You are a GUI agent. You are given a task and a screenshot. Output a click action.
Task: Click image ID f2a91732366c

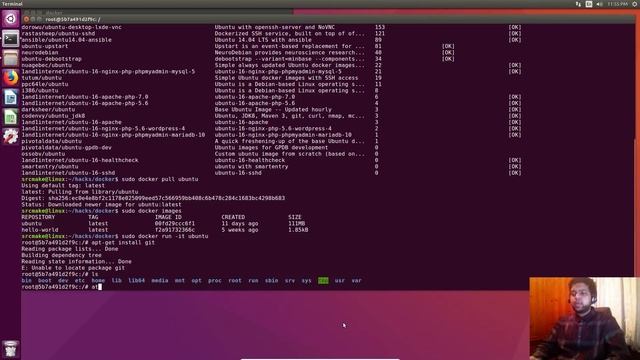click(x=175, y=230)
